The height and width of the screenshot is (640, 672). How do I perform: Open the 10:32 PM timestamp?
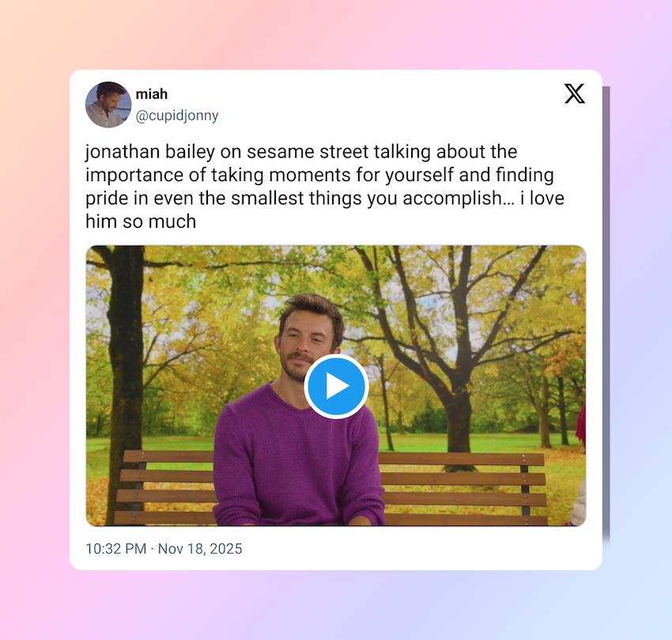coord(116,549)
